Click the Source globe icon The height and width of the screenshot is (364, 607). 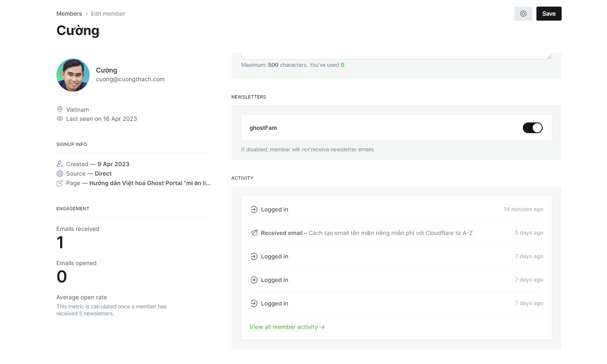coord(60,174)
